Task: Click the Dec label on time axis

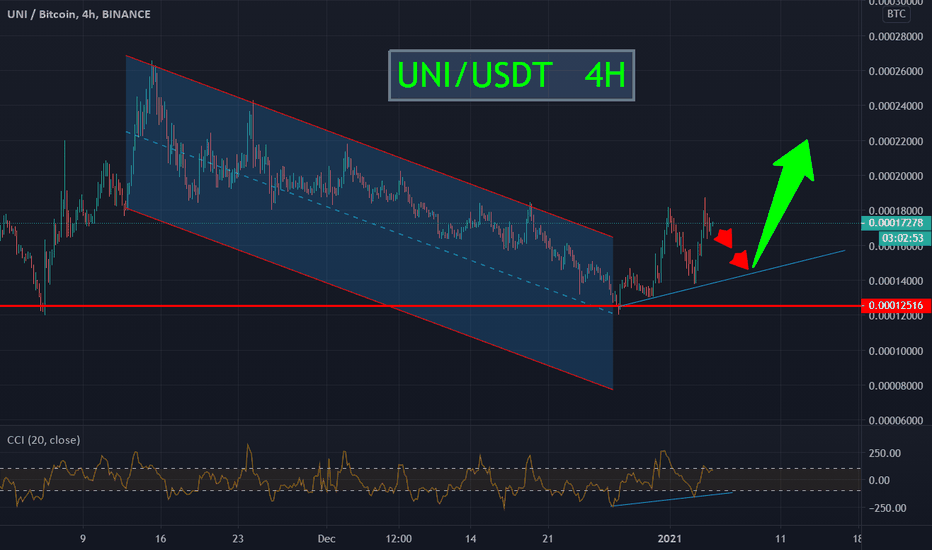Action: pyautogui.click(x=326, y=539)
